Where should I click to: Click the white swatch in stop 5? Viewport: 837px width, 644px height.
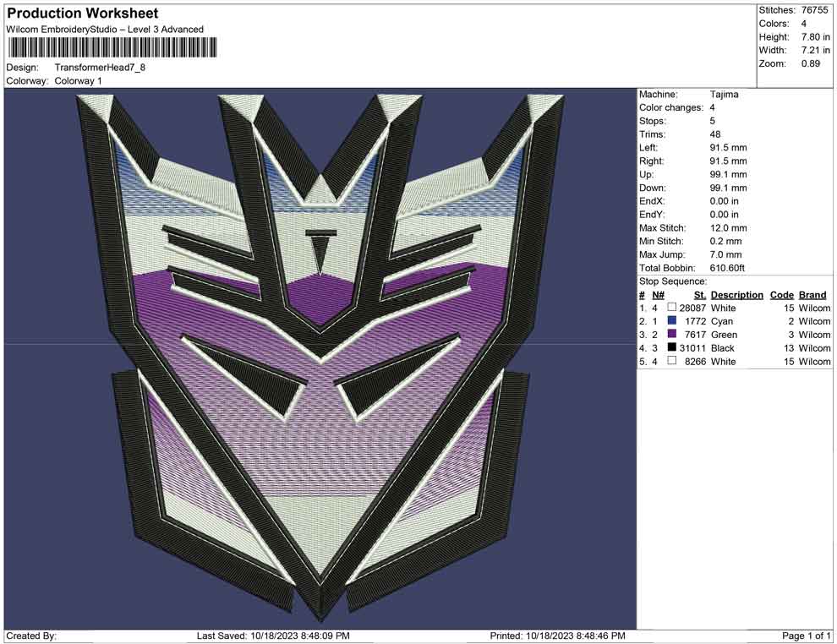(x=672, y=361)
